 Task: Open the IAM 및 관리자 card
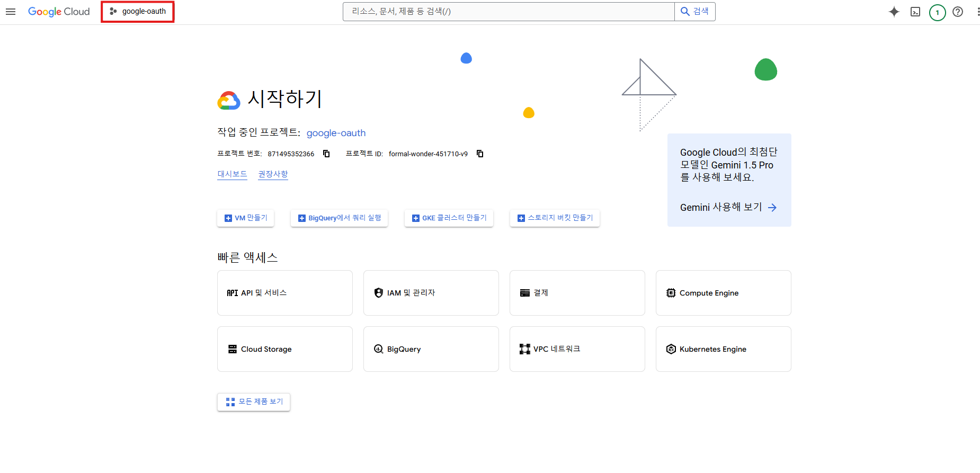431,293
